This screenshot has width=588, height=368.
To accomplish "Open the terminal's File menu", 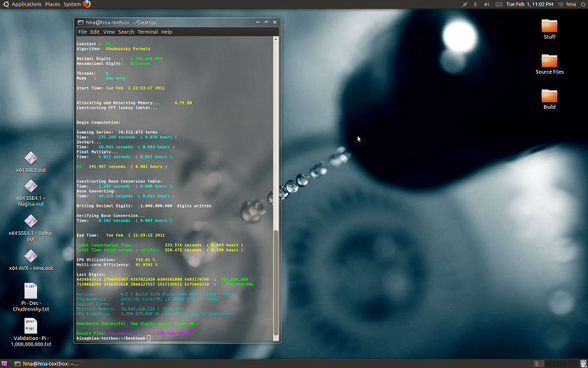I will pyautogui.click(x=83, y=32).
